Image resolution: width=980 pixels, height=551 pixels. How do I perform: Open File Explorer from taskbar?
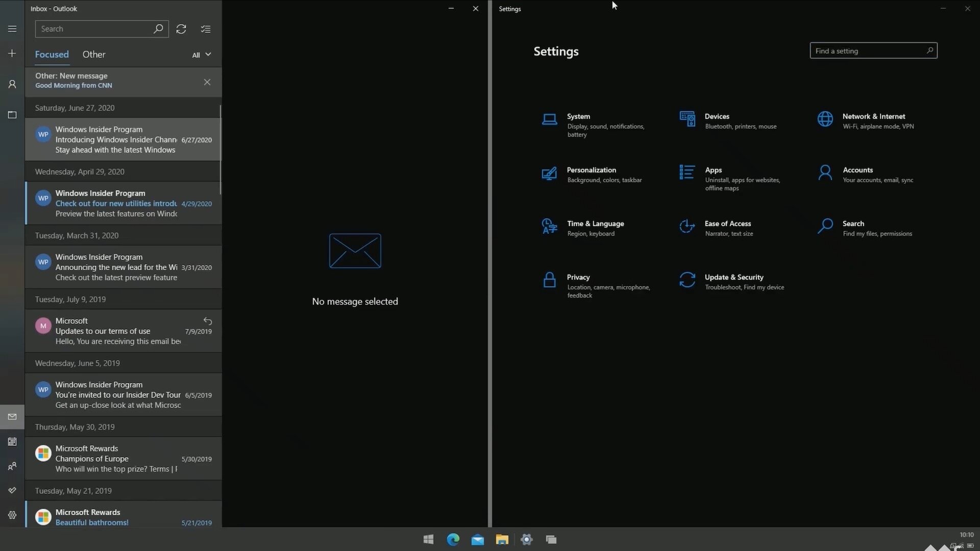[x=502, y=539]
